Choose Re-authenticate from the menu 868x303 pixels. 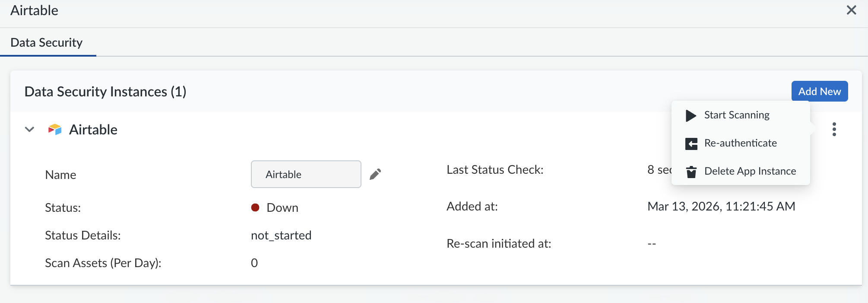[x=740, y=143]
